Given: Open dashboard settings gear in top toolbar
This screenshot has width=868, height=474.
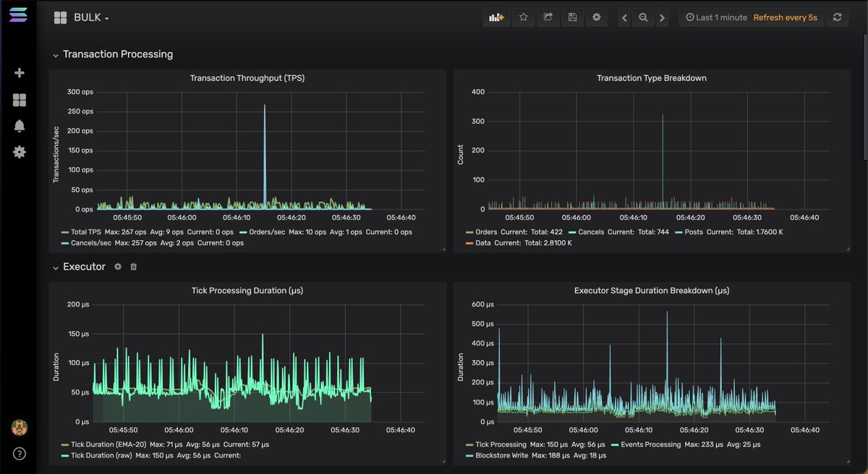Looking at the screenshot, I should (596, 17).
